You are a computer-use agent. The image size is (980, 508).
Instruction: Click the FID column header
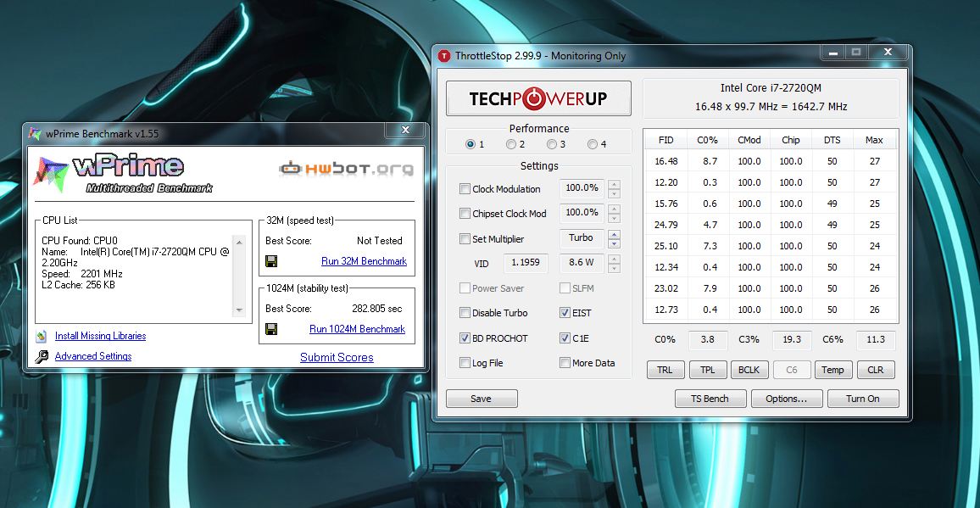click(x=666, y=140)
